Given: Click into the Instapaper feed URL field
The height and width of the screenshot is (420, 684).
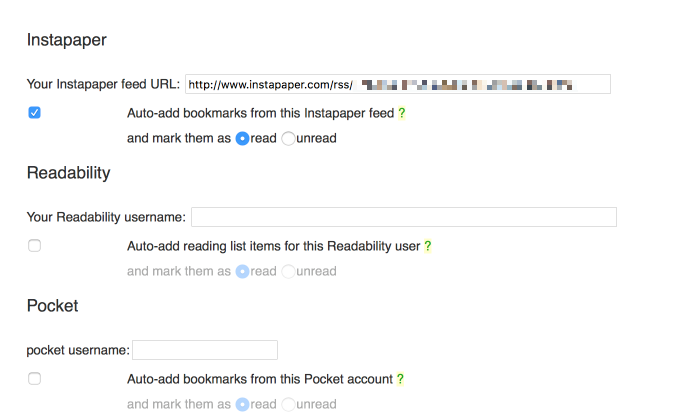Looking at the screenshot, I should pos(397,84).
